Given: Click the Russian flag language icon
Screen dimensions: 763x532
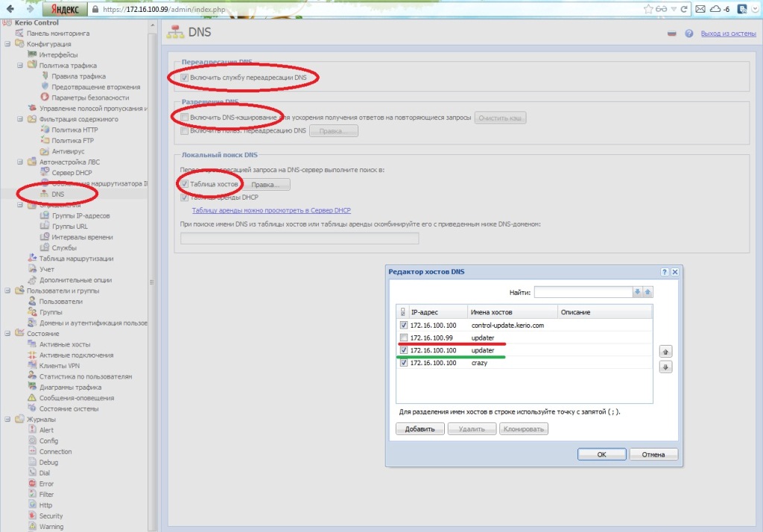Looking at the screenshot, I should click(x=671, y=34).
